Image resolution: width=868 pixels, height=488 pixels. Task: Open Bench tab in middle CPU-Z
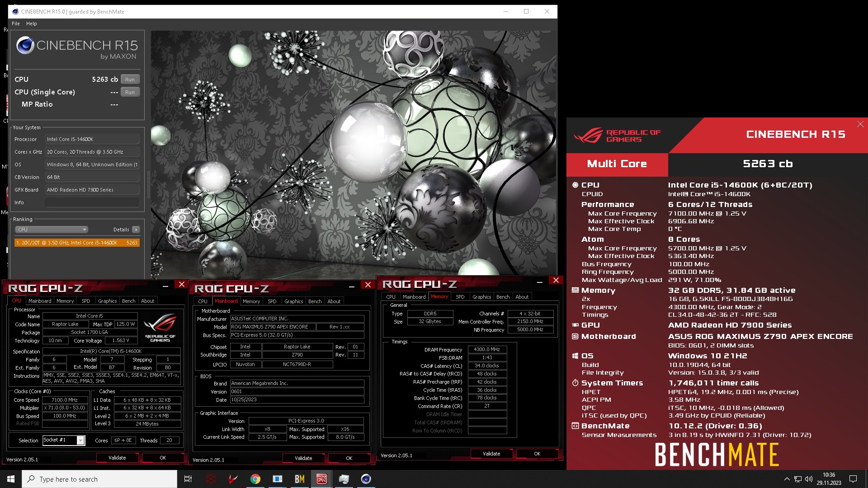(315, 301)
